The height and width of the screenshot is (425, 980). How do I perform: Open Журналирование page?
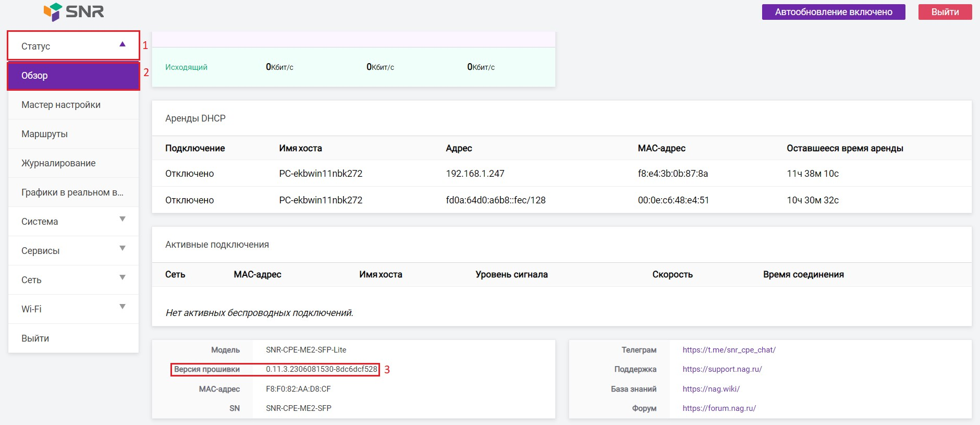(x=73, y=163)
